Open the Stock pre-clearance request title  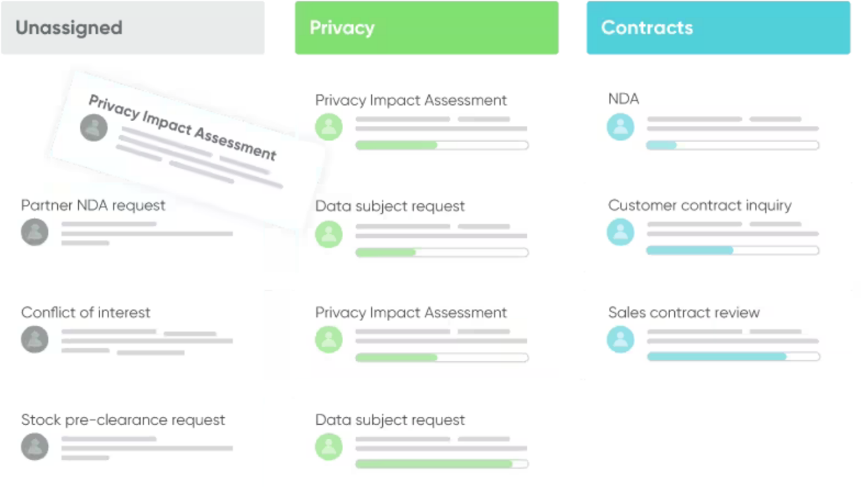tap(123, 420)
